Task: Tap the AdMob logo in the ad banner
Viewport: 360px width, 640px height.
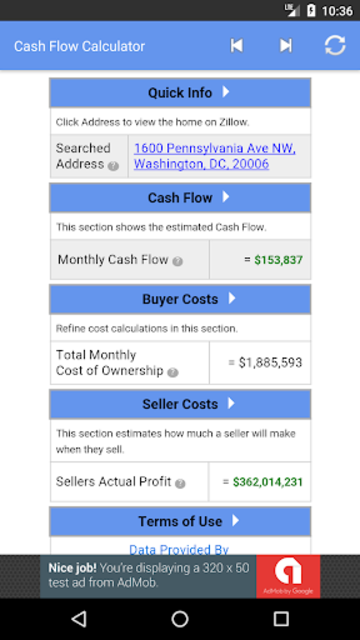Action: [288, 576]
